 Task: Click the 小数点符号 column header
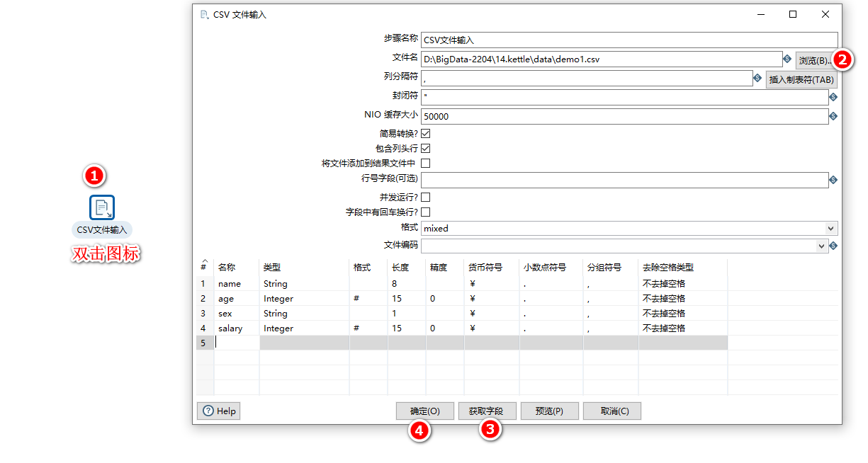click(x=551, y=268)
